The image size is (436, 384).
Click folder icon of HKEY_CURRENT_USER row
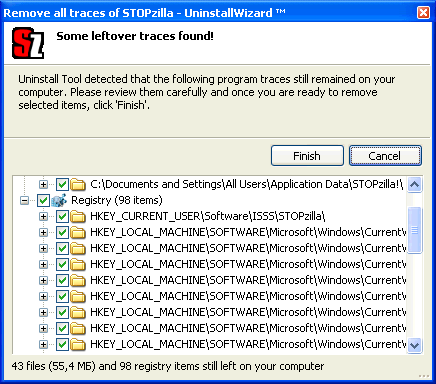pos(79,216)
